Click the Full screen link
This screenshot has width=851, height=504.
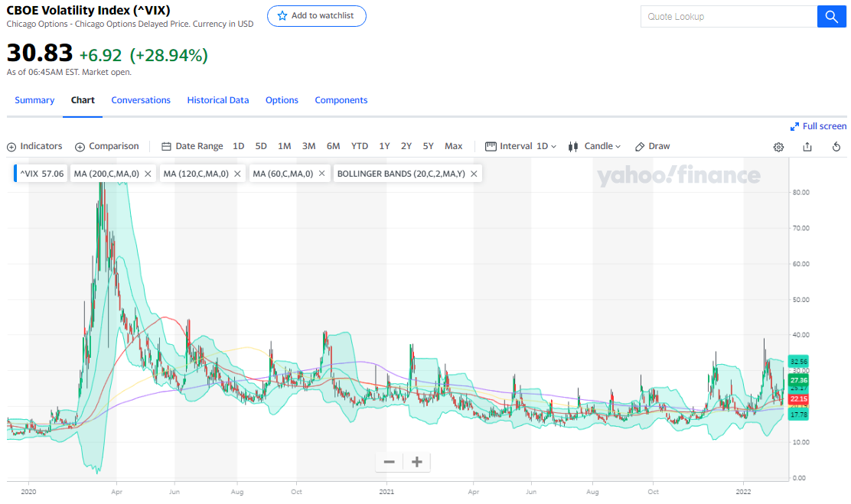pyautogui.click(x=824, y=126)
